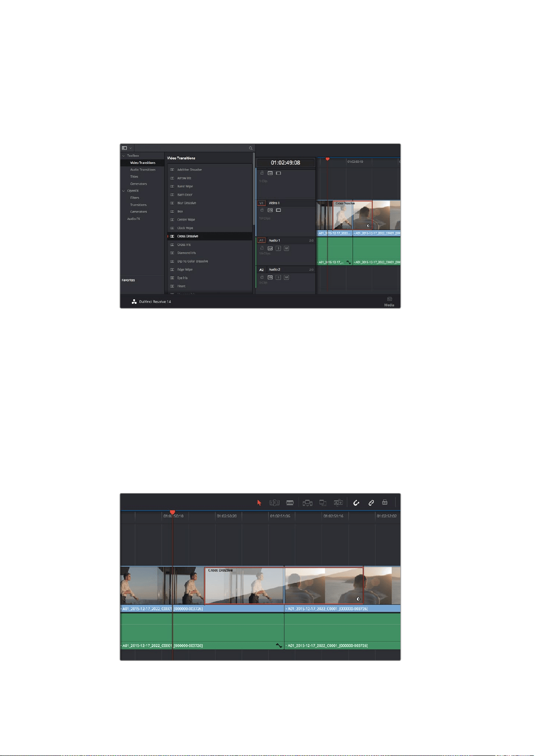Collapse the OpenFX tree section
Viewport: 535px width, 756px height.
[123, 191]
